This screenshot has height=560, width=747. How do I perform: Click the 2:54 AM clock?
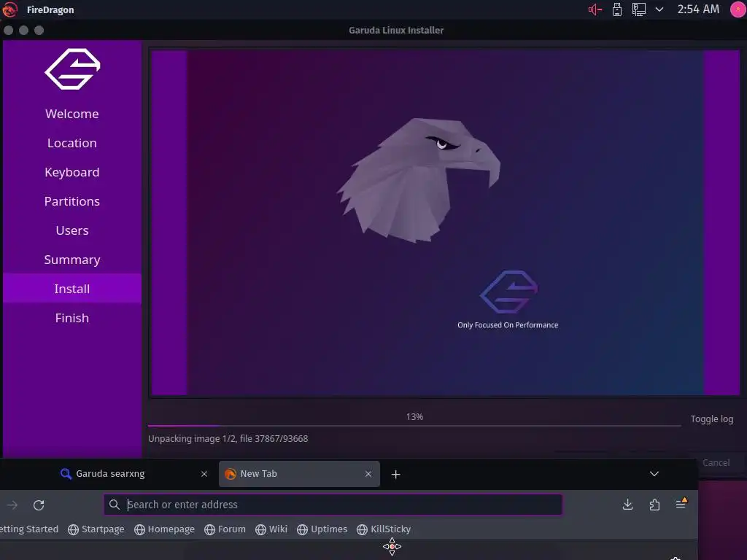[698, 9]
